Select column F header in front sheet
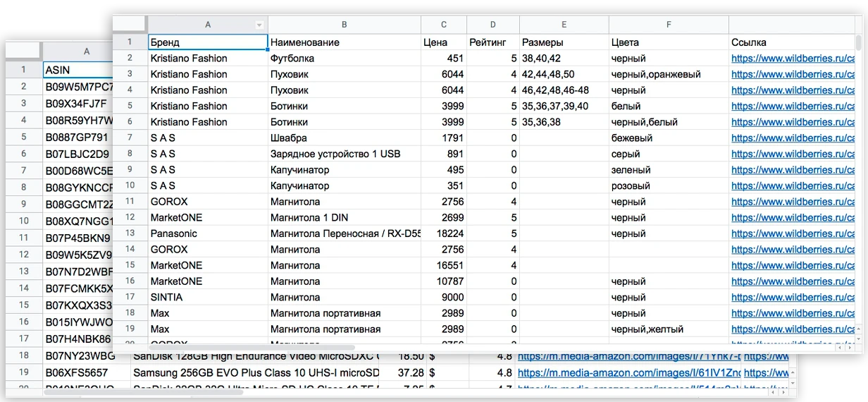This screenshot has width=868, height=402. pos(669,25)
